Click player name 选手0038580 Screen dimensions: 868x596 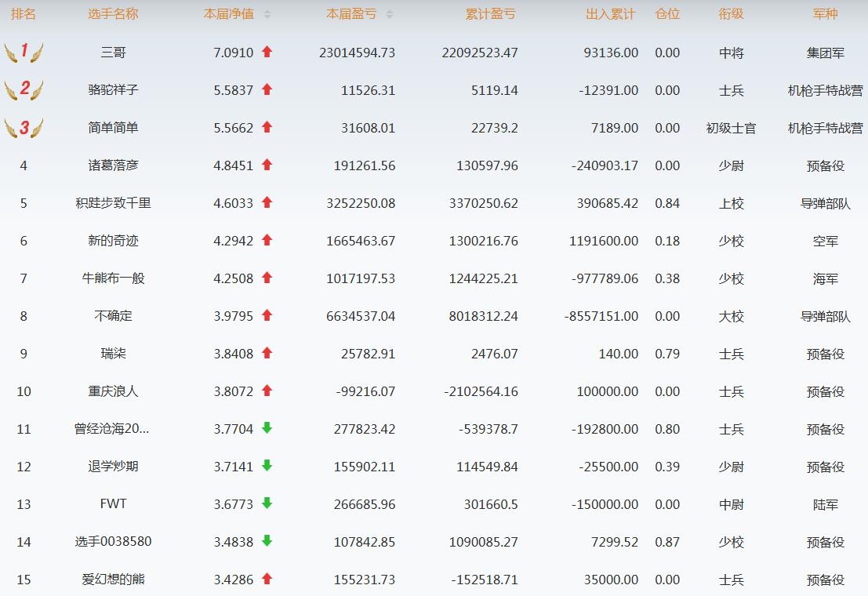(113, 542)
